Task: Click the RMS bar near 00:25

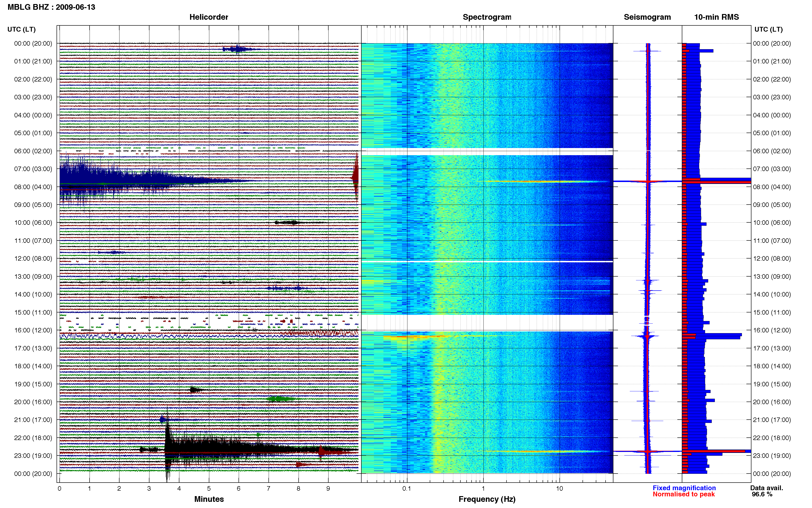Action: [698, 51]
